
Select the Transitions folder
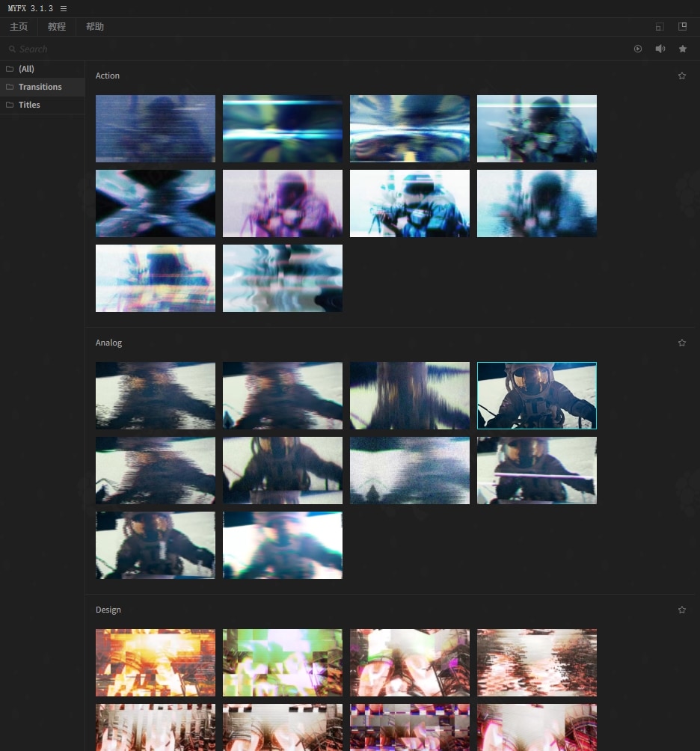click(x=42, y=87)
